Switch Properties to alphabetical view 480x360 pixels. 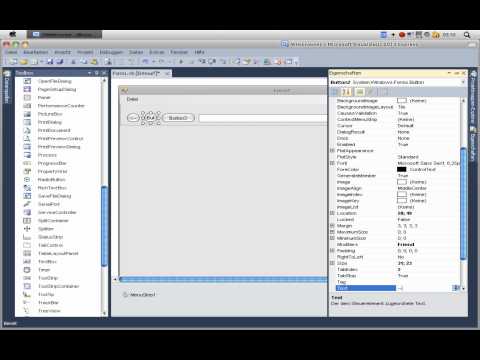click(347, 92)
